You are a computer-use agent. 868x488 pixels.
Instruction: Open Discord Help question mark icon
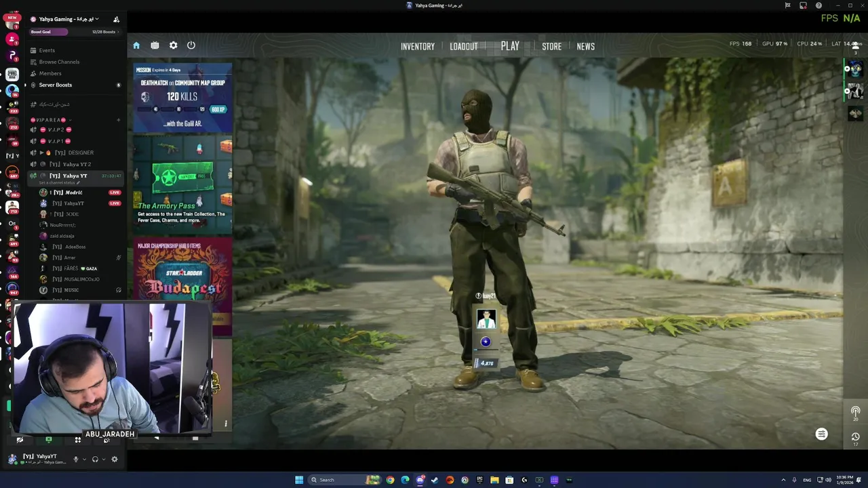pos(818,5)
